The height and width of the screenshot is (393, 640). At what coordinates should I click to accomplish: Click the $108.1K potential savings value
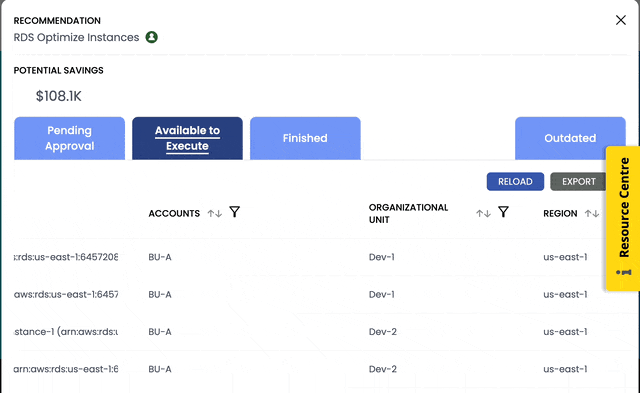tap(59, 96)
